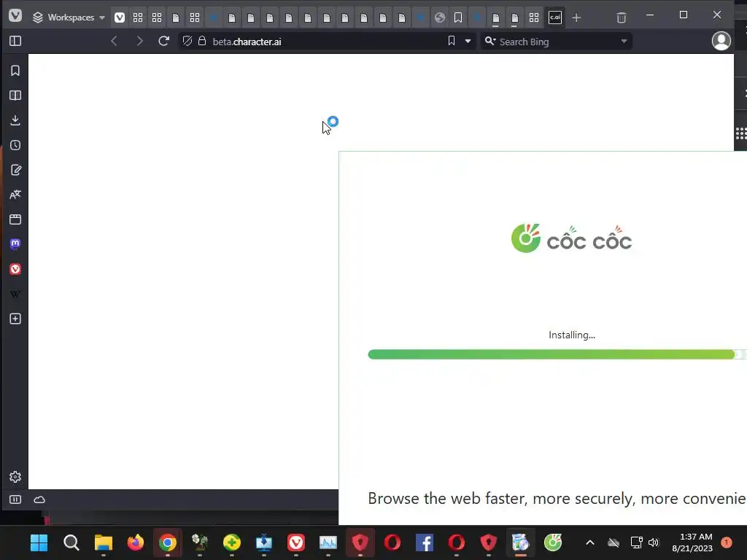Add a new web panel
This screenshot has width=747, height=560.
[x=15, y=319]
